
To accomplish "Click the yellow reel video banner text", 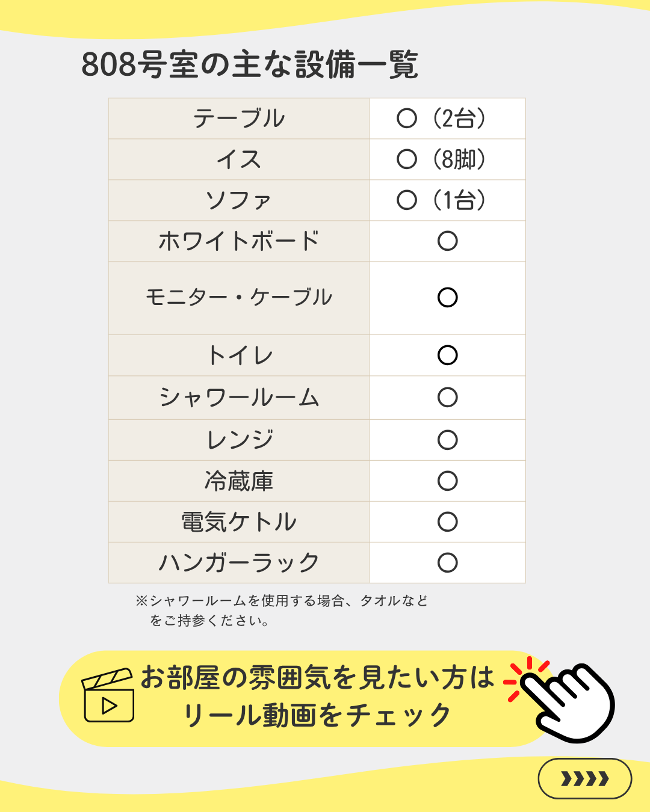I will pos(317,697).
